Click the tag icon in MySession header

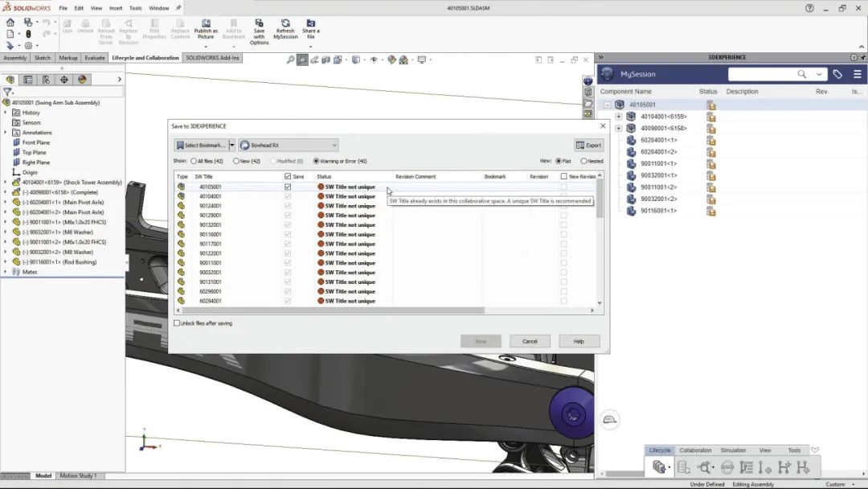pos(837,74)
